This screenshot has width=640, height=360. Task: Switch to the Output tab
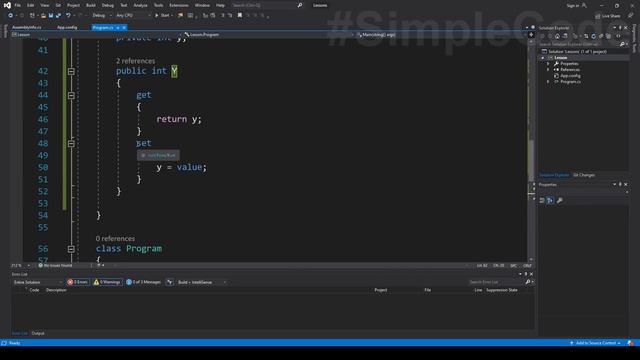tap(38, 333)
